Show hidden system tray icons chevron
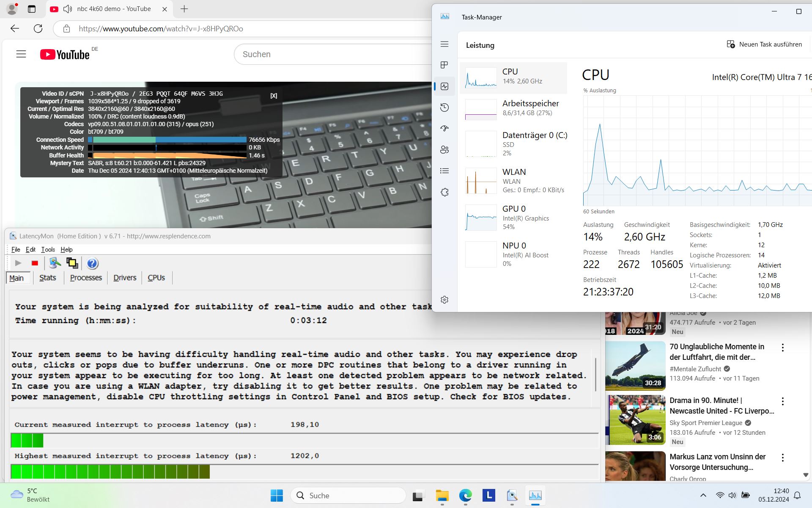 (703, 495)
